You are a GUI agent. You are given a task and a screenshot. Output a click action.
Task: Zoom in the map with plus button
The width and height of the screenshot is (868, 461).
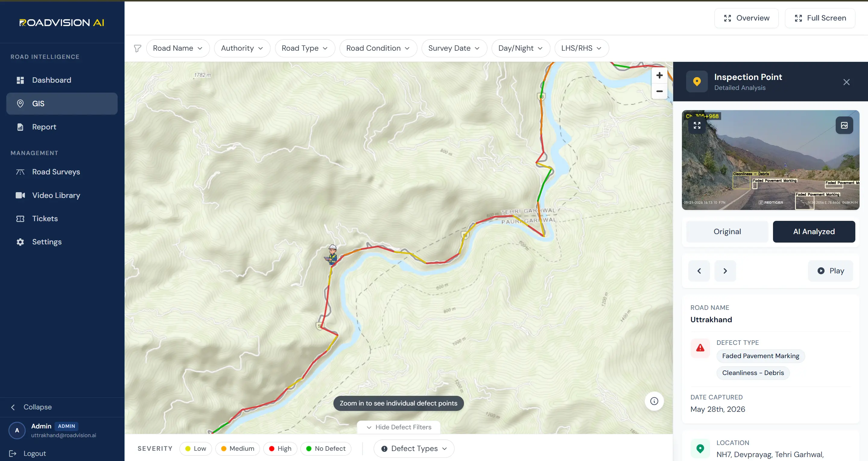coord(659,75)
